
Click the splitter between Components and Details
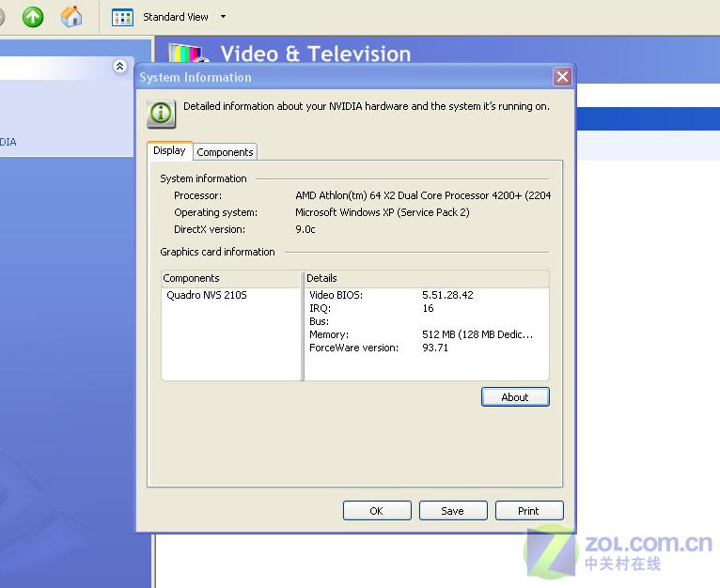(303, 326)
